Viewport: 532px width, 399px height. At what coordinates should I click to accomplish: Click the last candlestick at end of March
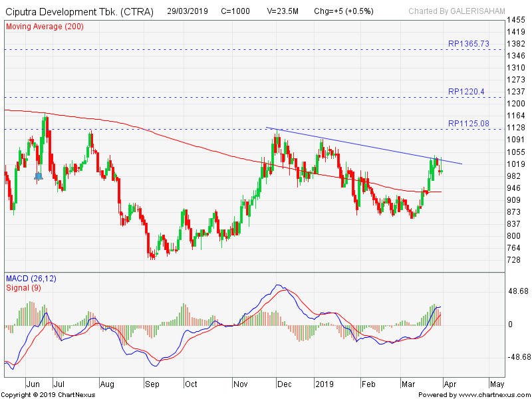click(441, 166)
